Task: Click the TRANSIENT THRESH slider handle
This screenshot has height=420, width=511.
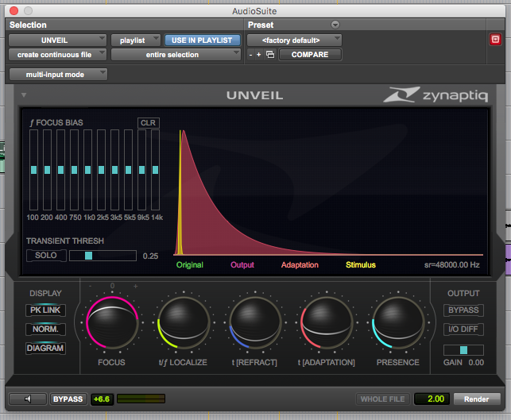Action: (x=88, y=256)
